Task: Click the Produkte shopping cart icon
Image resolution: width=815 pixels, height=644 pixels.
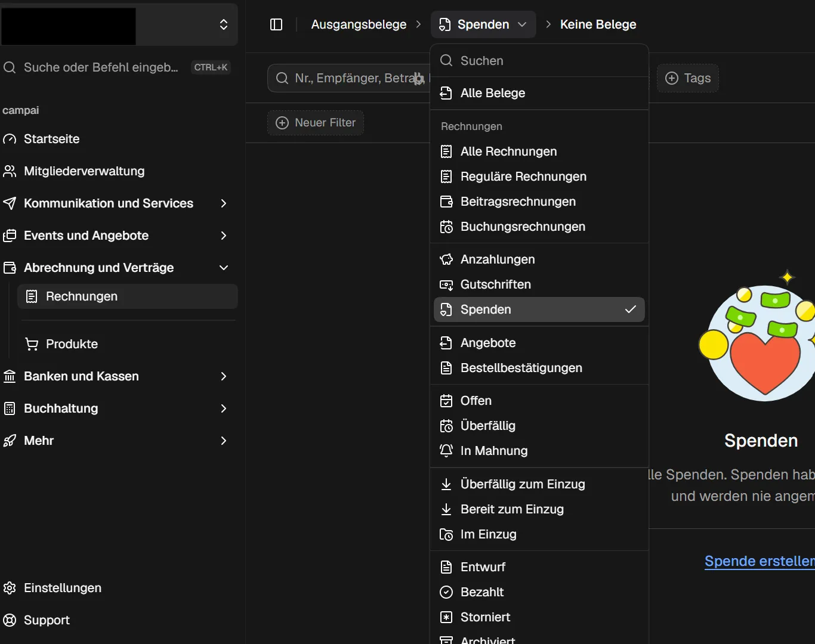Action: coord(32,344)
